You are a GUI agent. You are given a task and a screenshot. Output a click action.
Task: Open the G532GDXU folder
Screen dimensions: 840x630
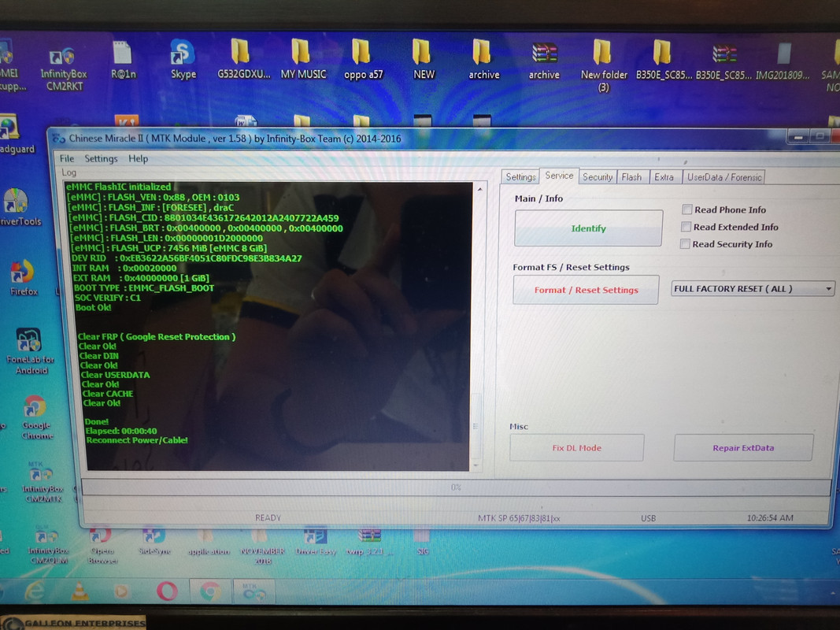pyautogui.click(x=243, y=59)
